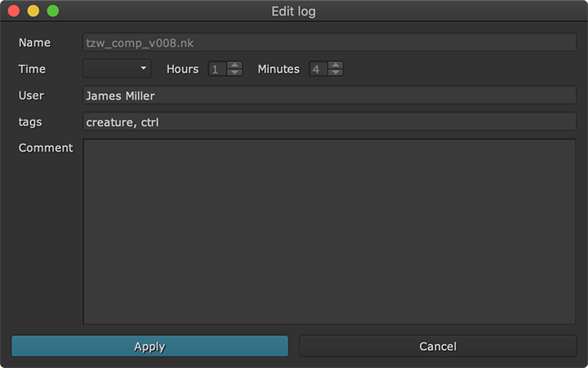Decrease Hours with the down arrow
Viewport: 588px width, 368px height.
[235, 73]
